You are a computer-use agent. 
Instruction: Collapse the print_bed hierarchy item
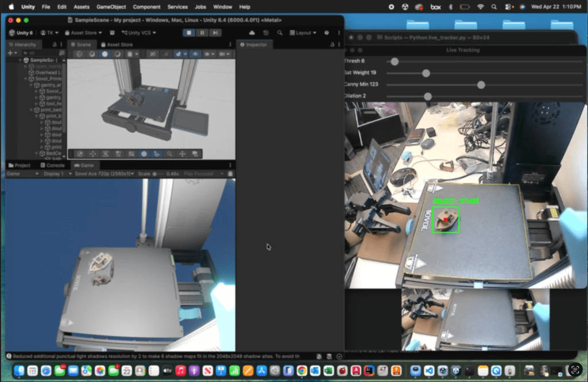[31, 110]
